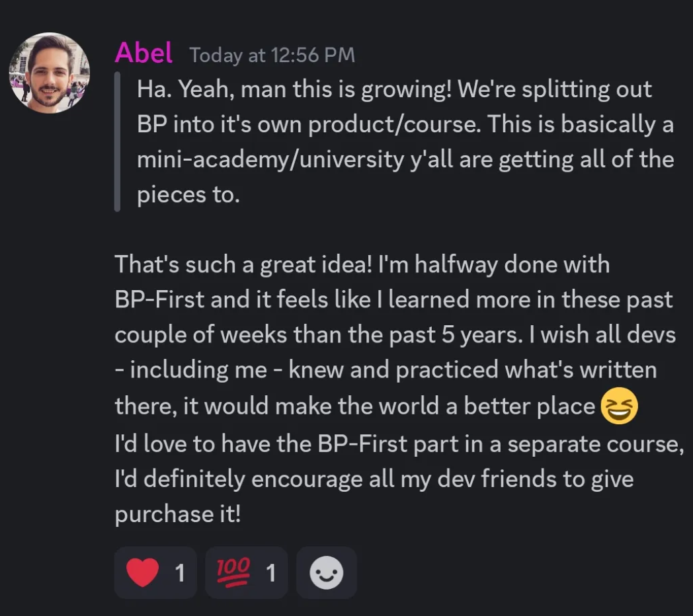Click the count number beside the 100 emoji
This screenshot has height=616, width=693.
[x=271, y=573]
